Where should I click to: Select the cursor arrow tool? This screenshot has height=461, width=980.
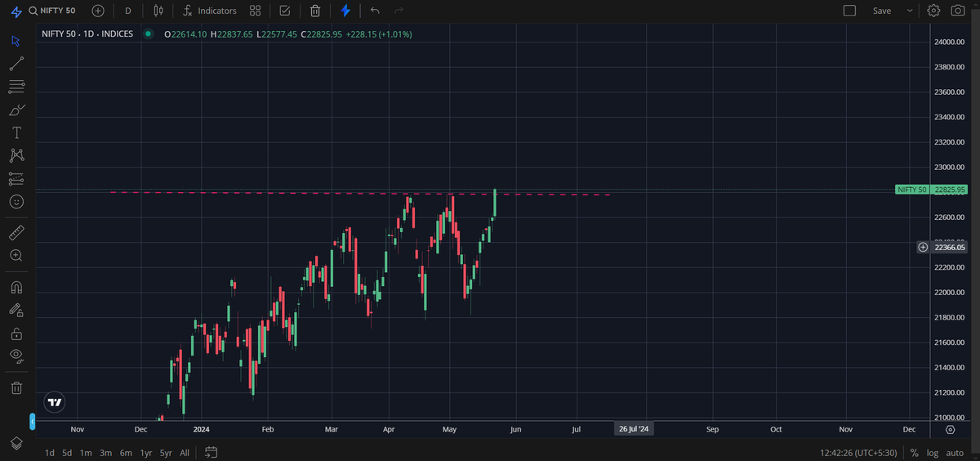[16, 41]
